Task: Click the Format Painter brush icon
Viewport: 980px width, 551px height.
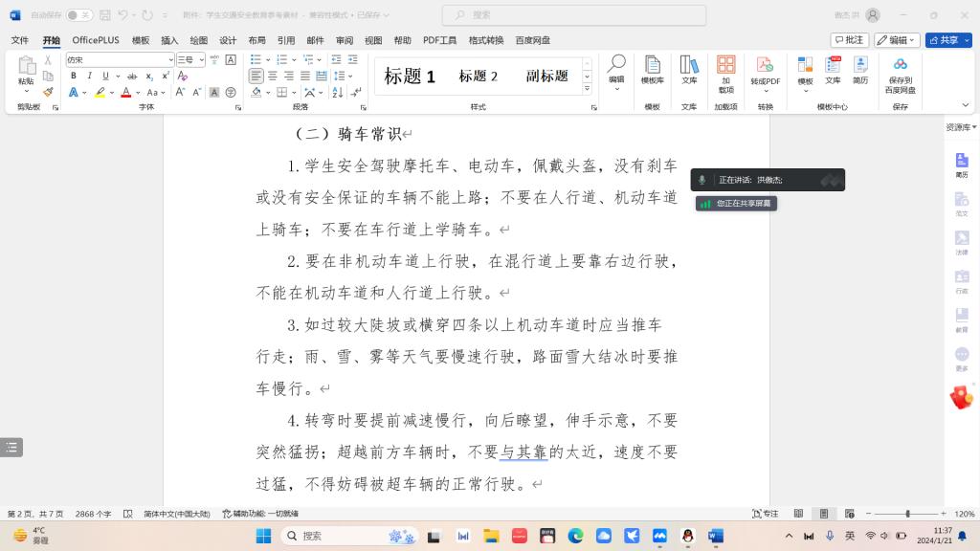Action: pyautogui.click(x=48, y=93)
